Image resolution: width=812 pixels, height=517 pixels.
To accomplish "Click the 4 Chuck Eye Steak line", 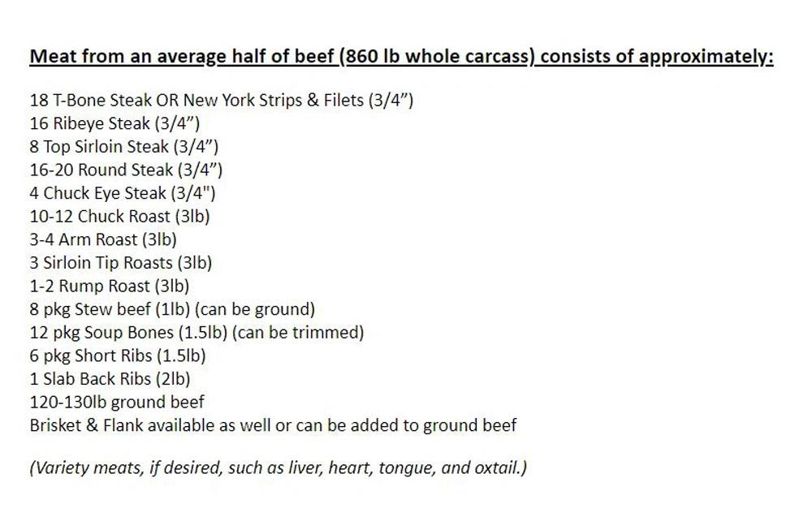I will click(123, 193).
